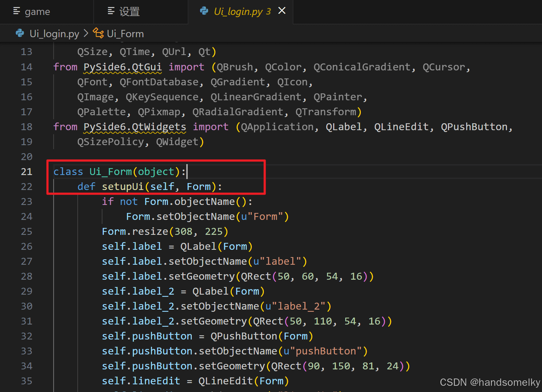Click the u"label_2" string on line 30
This screenshot has height=392, width=542.
pyautogui.click(x=295, y=306)
